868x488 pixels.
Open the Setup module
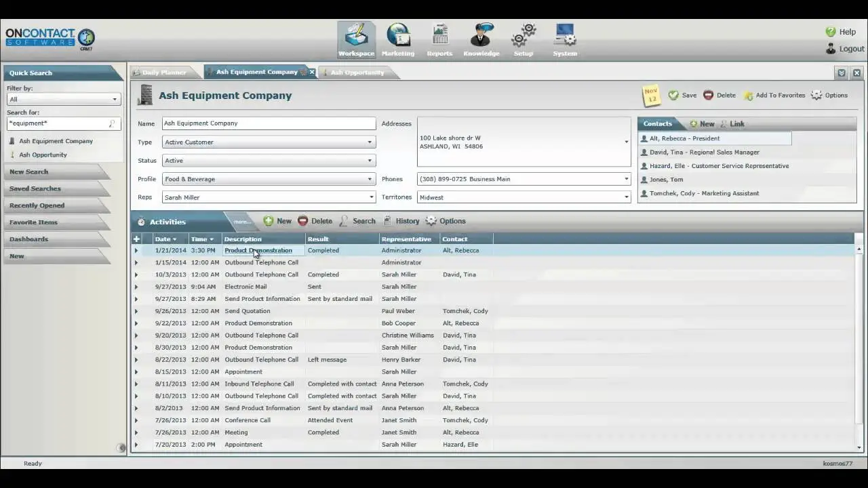[x=524, y=39]
